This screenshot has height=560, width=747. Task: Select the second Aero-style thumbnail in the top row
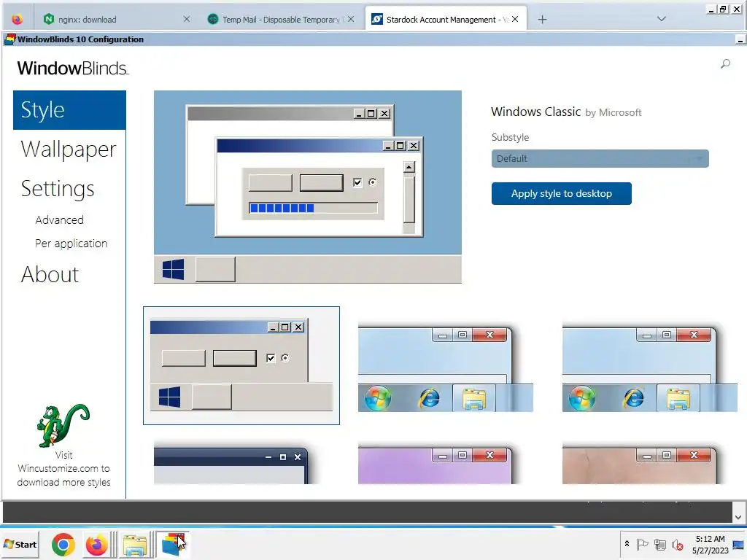coord(446,367)
